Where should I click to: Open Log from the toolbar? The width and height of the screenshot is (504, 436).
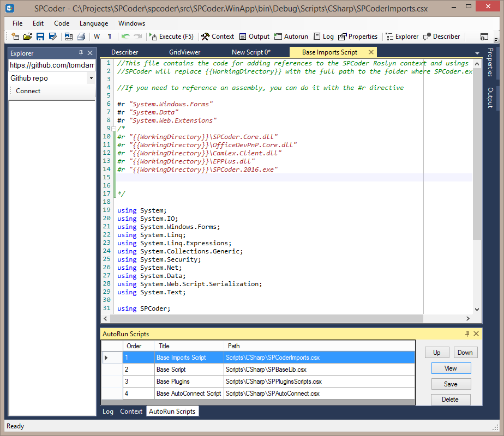(323, 37)
